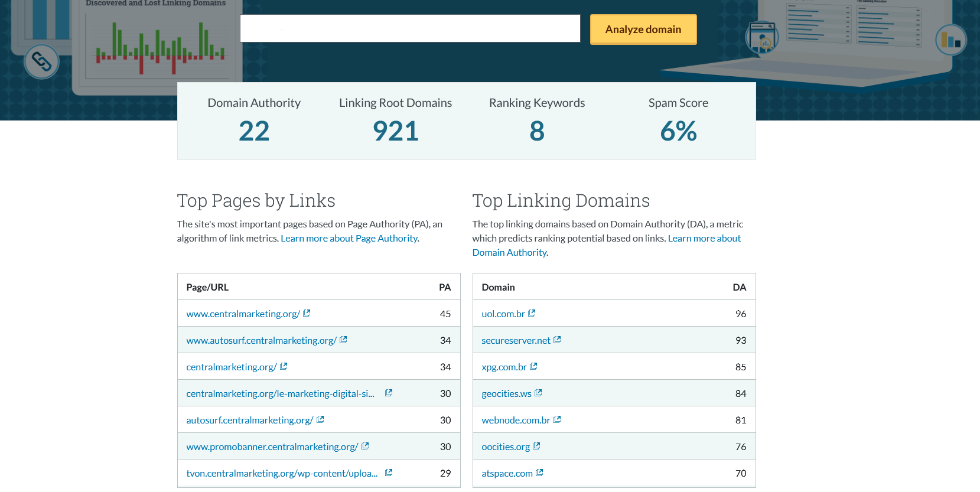Open external icon beside atspace.com
Viewport: 980px width, 492px height.
[539, 473]
